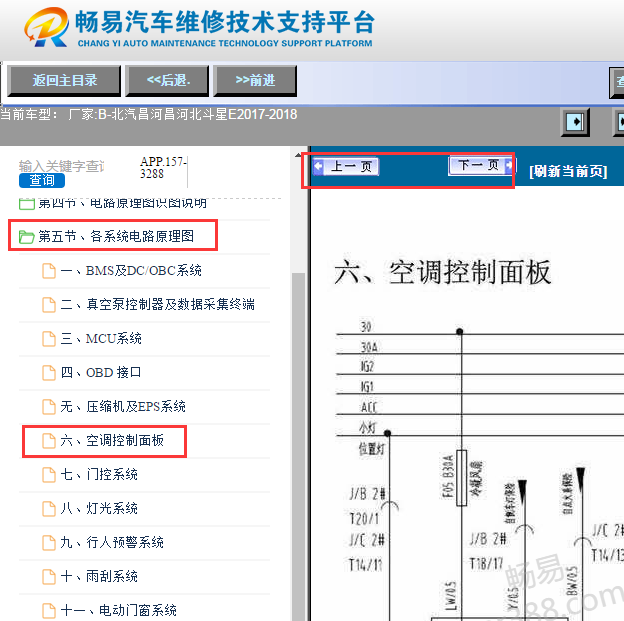
Task: Open 一、BMS及DC/OBC系统 page
Action: (x=131, y=271)
